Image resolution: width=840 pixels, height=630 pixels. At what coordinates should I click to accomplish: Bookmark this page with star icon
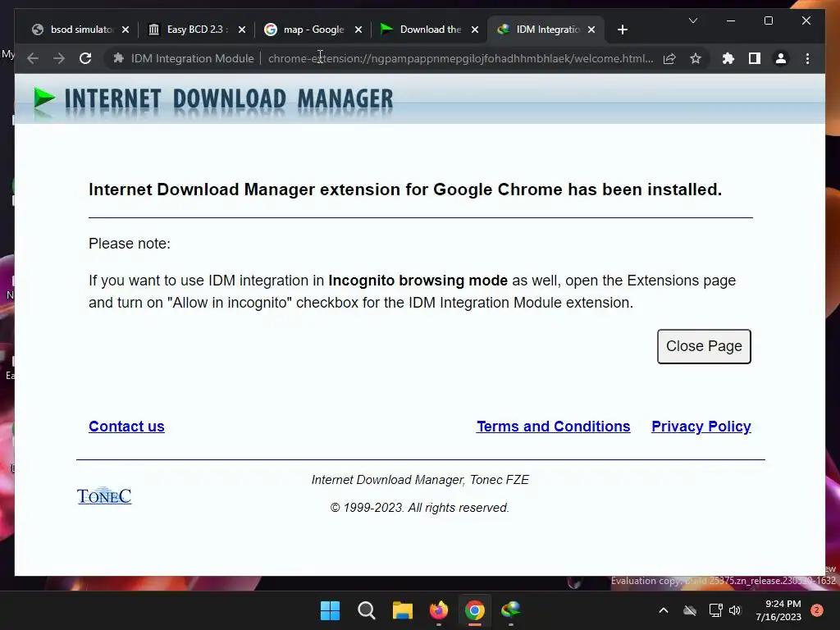click(696, 58)
